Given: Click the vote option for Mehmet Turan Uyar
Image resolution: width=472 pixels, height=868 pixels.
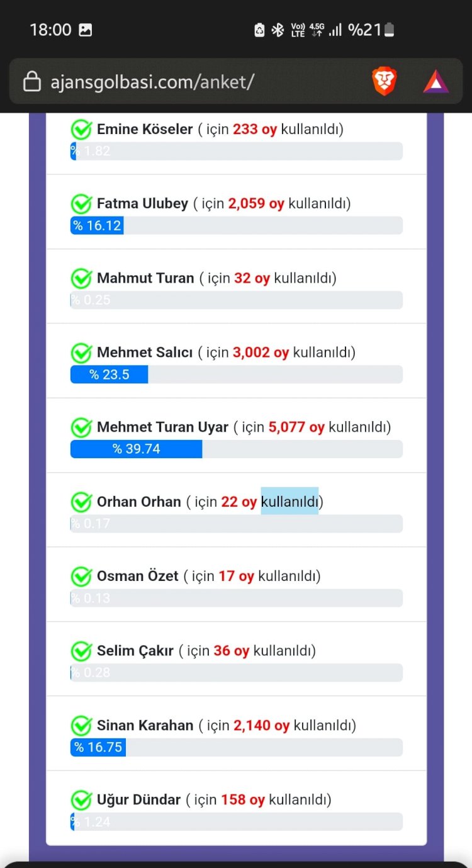Looking at the screenshot, I should [81, 427].
